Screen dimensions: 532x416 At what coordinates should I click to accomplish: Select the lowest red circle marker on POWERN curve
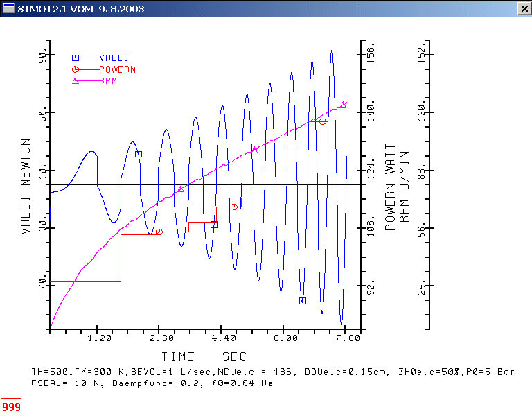[159, 232]
